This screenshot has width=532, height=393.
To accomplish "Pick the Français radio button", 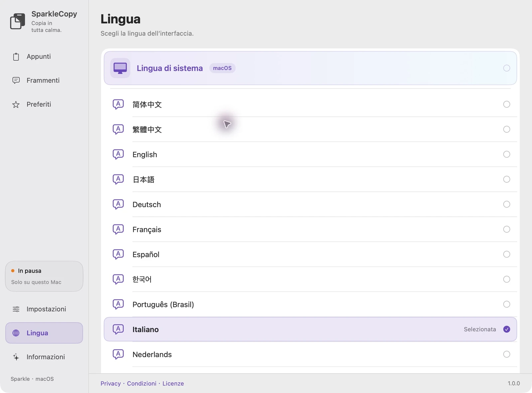I will point(506,229).
